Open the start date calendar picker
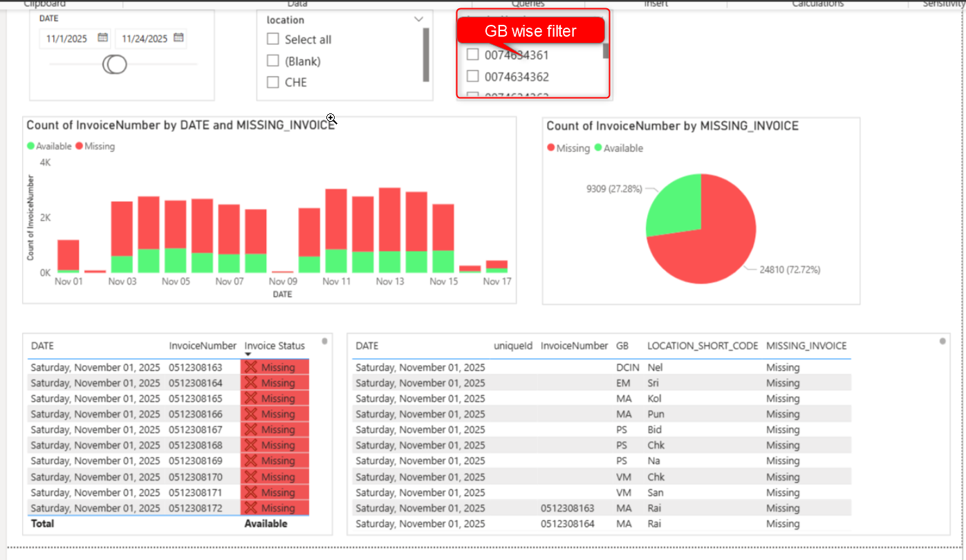966x560 pixels. (102, 38)
